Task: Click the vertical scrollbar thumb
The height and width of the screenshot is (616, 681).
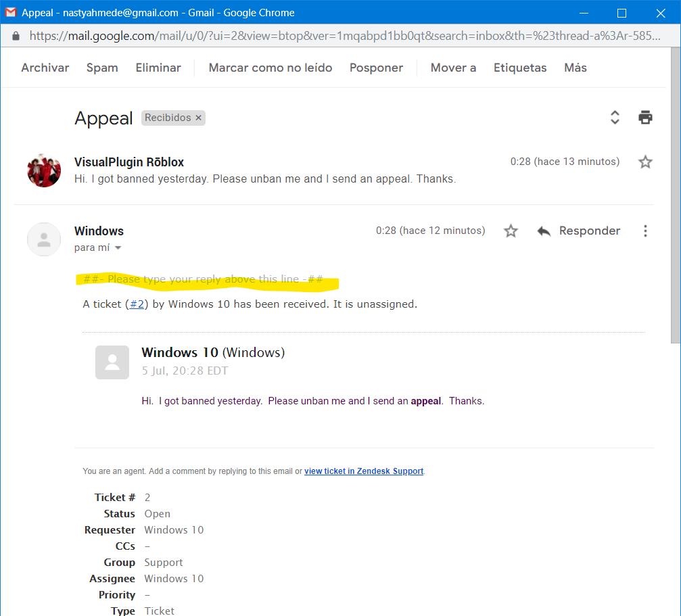Action: [x=676, y=195]
